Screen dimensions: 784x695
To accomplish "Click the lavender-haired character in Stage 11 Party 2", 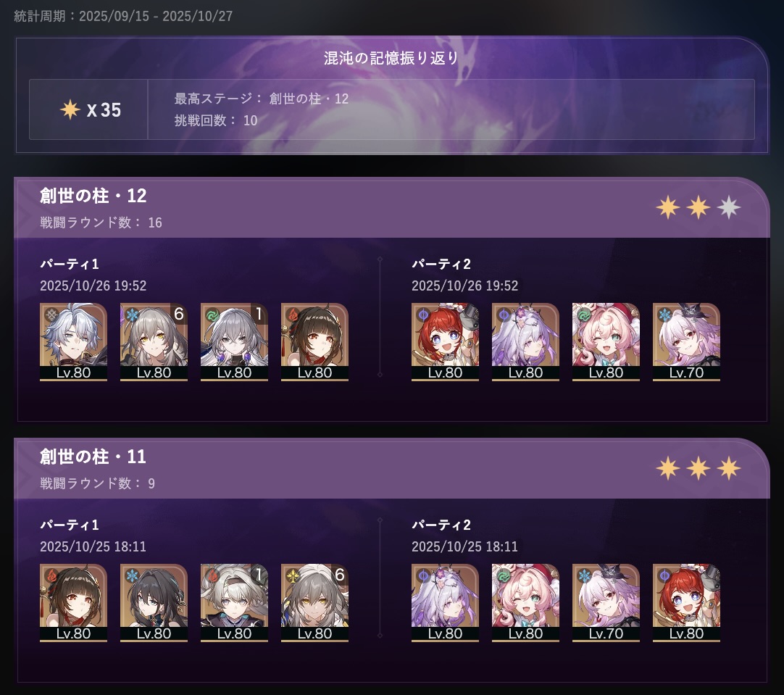I will coord(445,603).
